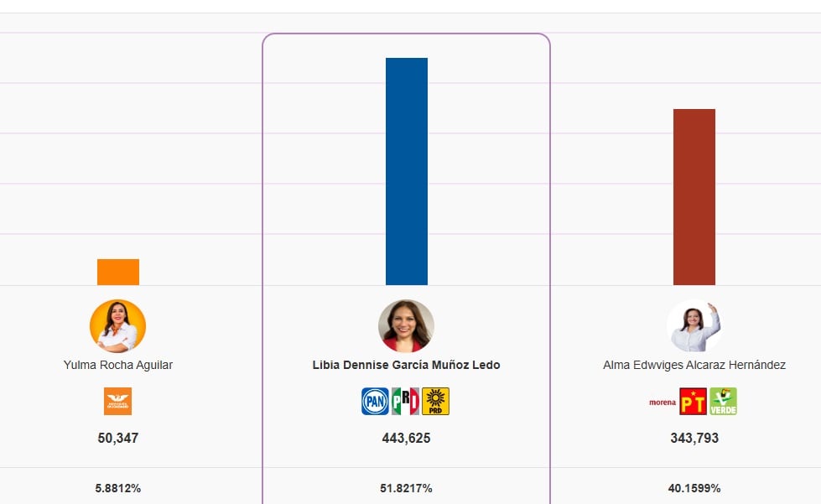The width and height of the screenshot is (821, 504).
Task: Open Libia Dennise García's candidate photo
Action: click(x=406, y=326)
